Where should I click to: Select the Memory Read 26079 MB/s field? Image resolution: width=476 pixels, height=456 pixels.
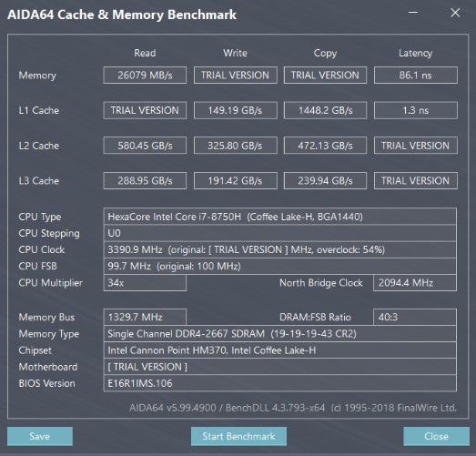pyautogui.click(x=145, y=75)
